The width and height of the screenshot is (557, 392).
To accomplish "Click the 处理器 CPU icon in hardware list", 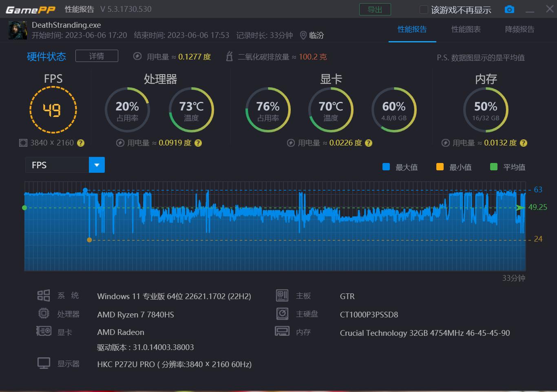I will coord(44,313).
